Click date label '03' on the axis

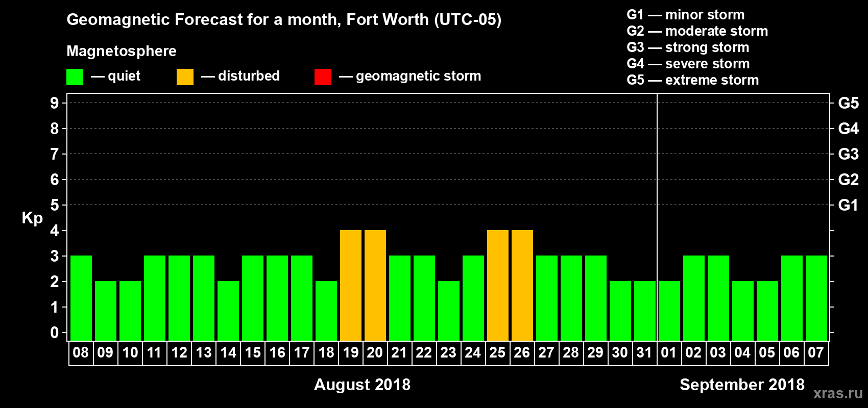tap(718, 353)
